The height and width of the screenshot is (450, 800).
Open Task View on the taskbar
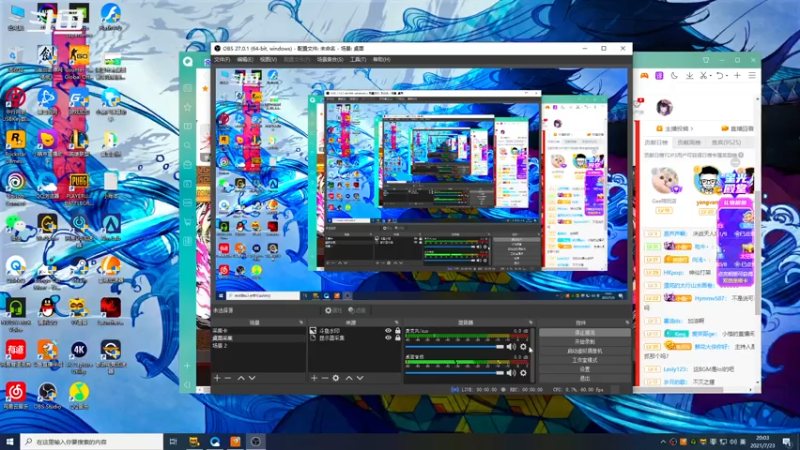173,441
